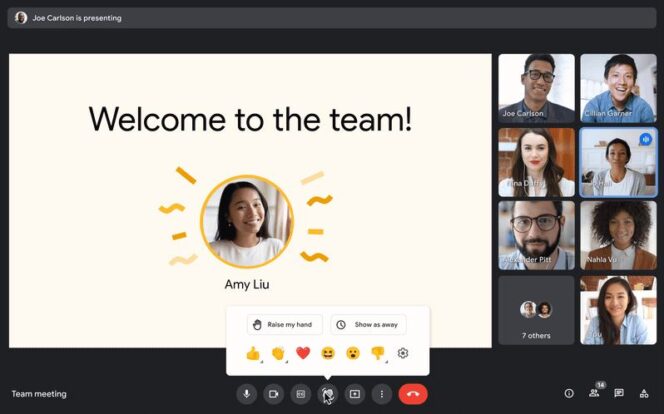Select Joe Carlson's video tile
This screenshot has height=414, width=664.
(x=537, y=88)
